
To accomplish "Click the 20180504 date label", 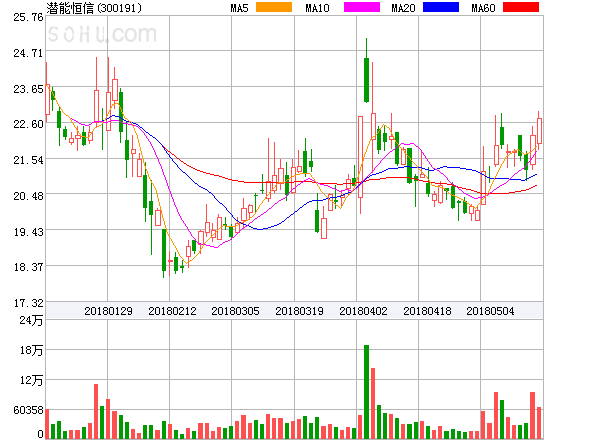I will click(490, 311).
